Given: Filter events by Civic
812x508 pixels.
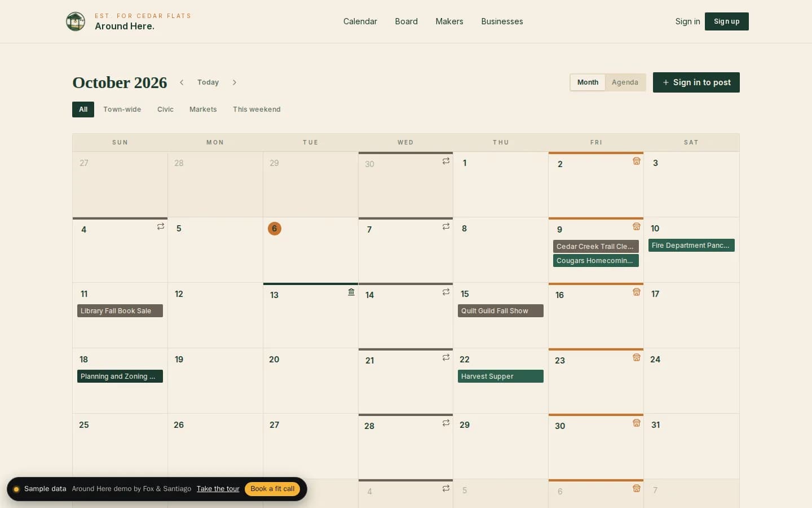Looking at the screenshot, I should pos(165,110).
